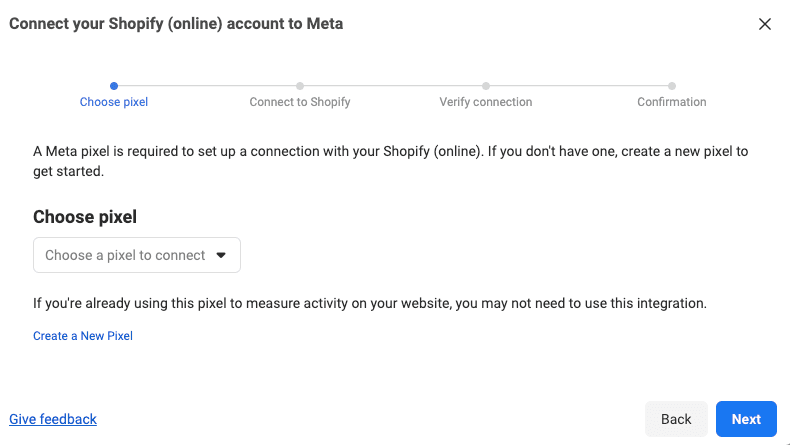Click the progress line between first two steps

tap(207, 86)
